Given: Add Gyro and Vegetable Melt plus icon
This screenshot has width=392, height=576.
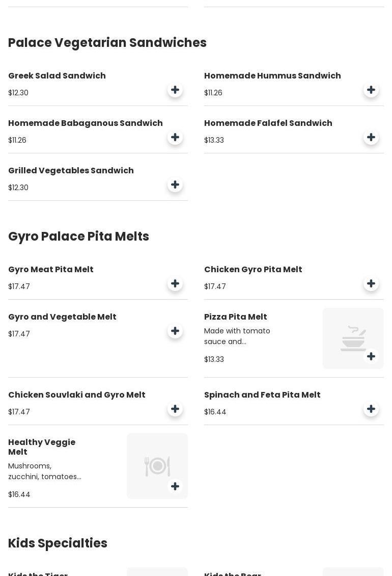Looking at the screenshot, I should click(175, 331).
